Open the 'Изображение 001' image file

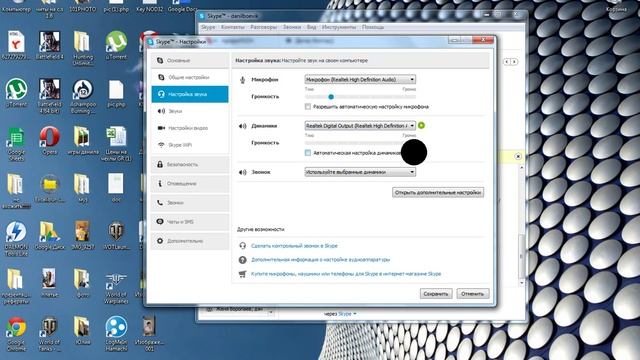pos(149,334)
